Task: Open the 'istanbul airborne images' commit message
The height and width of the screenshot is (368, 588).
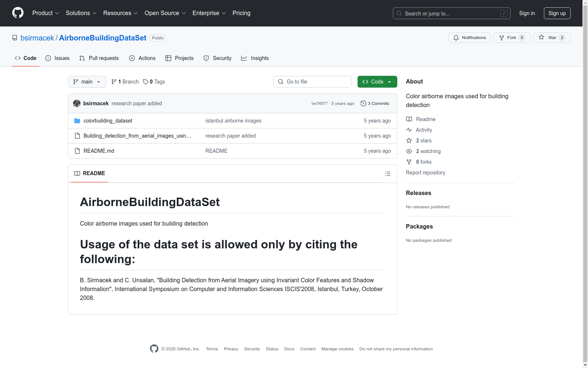Action: [x=233, y=121]
